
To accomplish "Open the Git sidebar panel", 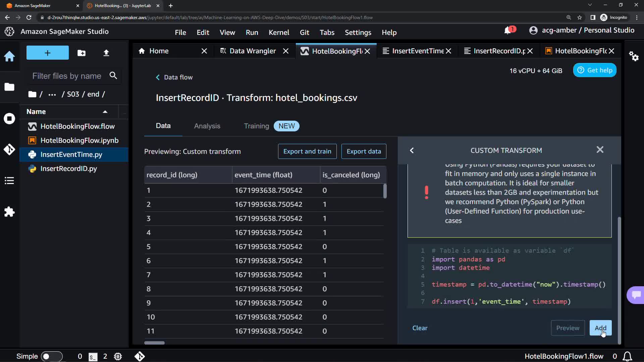I will coord(9,149).
